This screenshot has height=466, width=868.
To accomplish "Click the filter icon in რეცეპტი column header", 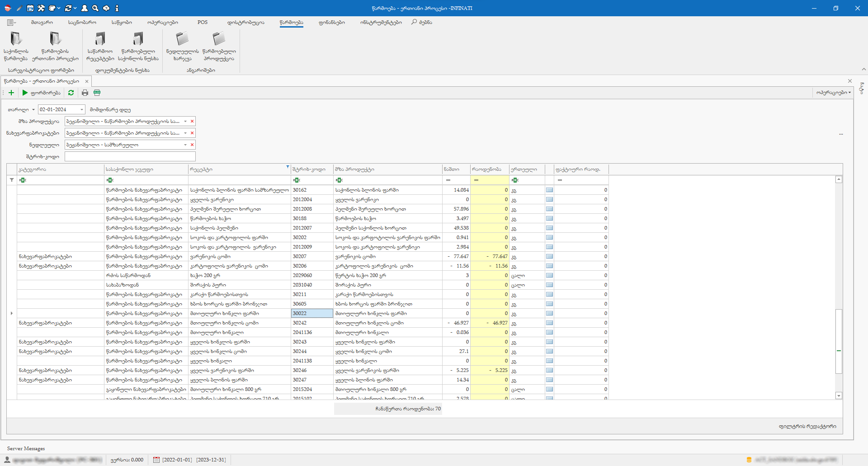I will coord(288,167).
